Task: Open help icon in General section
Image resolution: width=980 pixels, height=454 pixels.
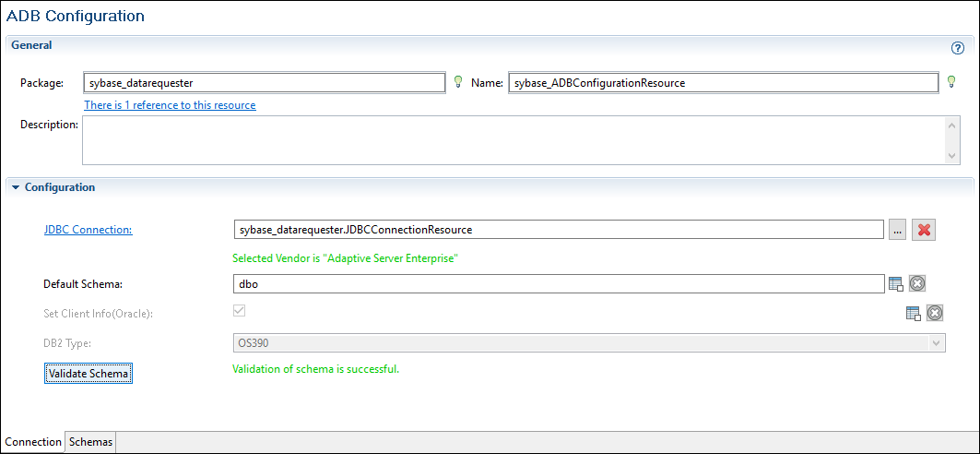Action: (x=957, y=48)
